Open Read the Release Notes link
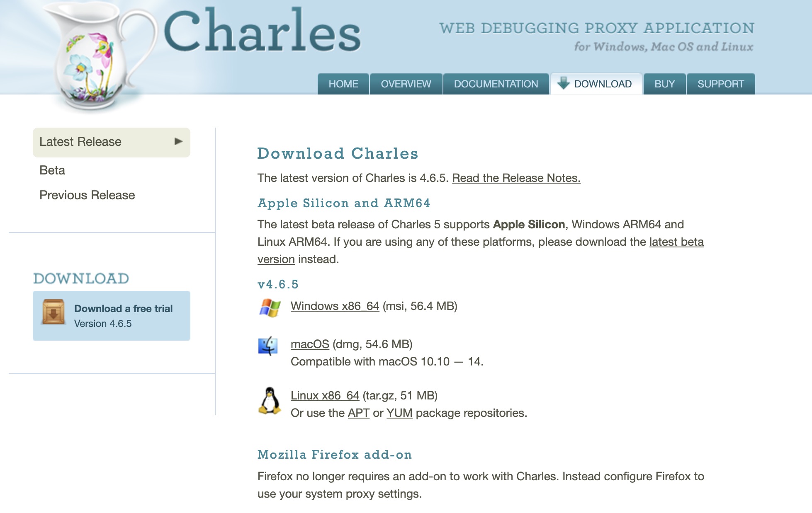This screenshot has height=513, width=812. pyautogui.click(x=516, y=178)
